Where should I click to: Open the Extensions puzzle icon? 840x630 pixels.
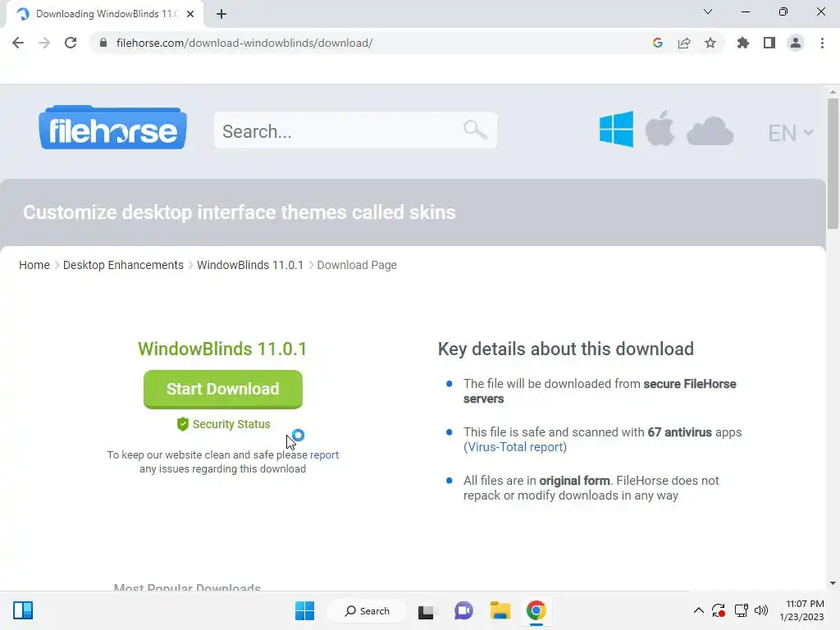[x=743, y=43]
